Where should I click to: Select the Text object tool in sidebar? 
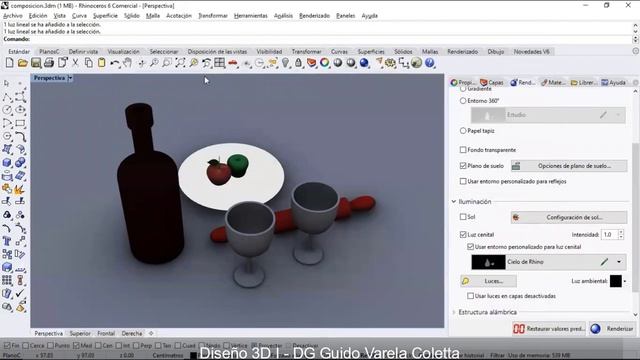(7, 241)
